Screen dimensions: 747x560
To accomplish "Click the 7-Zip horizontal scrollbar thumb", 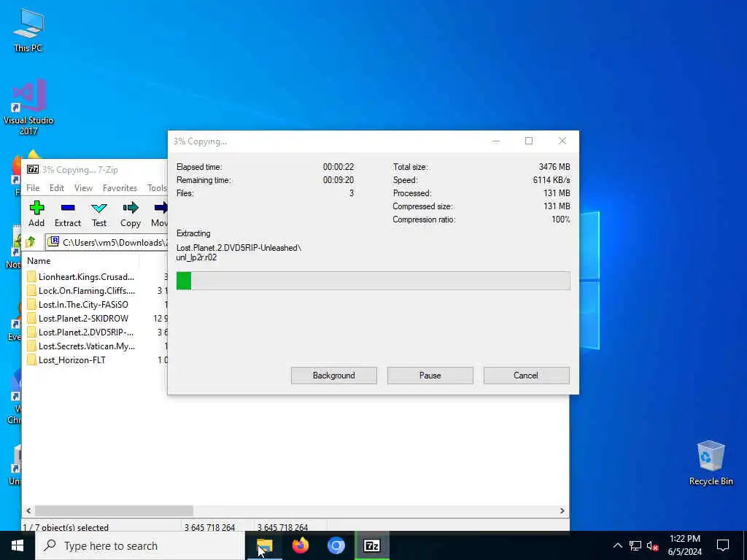I will coord(114,510).
